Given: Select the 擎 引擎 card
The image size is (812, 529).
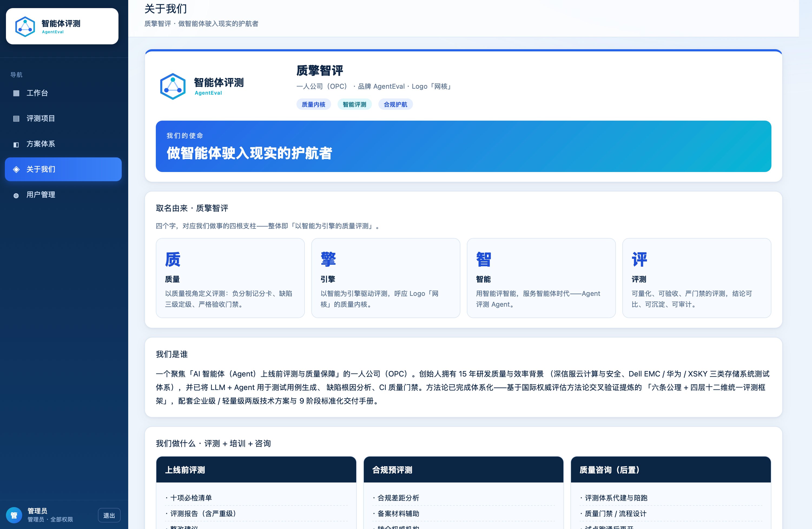Looking at the screenshot, I should pos(386,278).
